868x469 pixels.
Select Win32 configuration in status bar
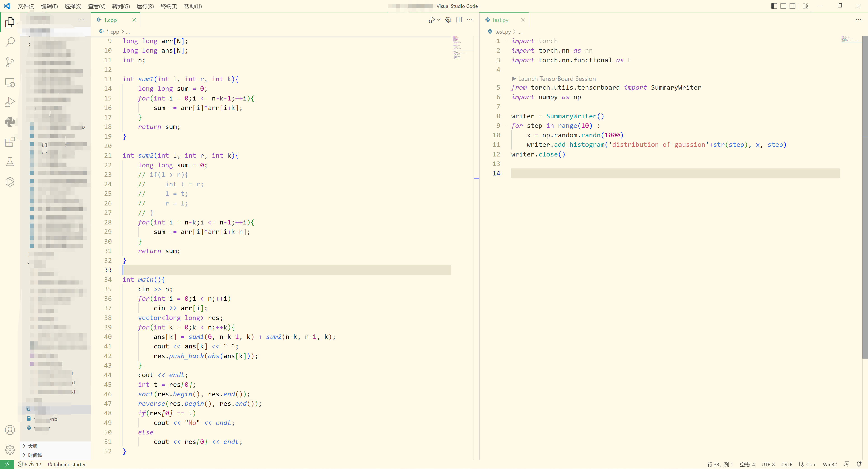tap(830, 464)
